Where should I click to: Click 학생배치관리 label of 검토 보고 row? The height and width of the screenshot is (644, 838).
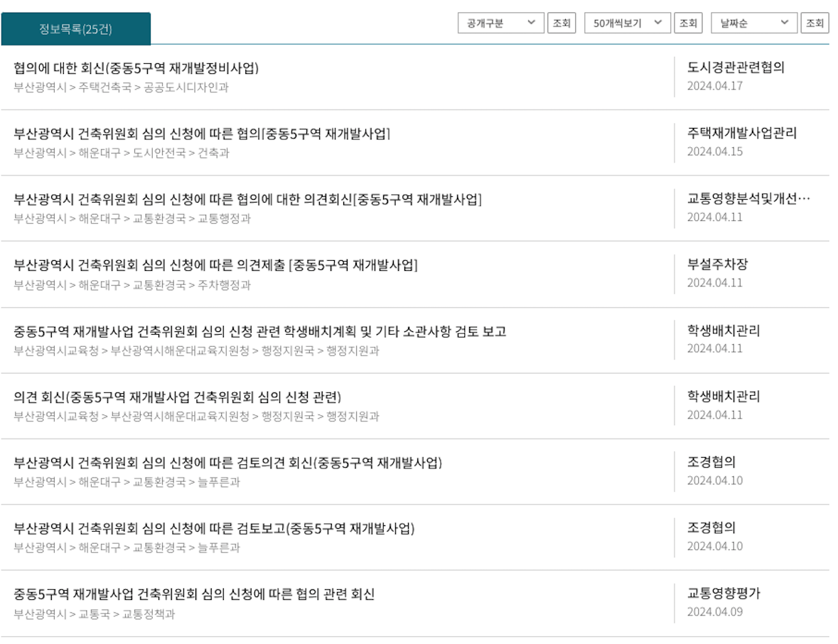[724, 331]
